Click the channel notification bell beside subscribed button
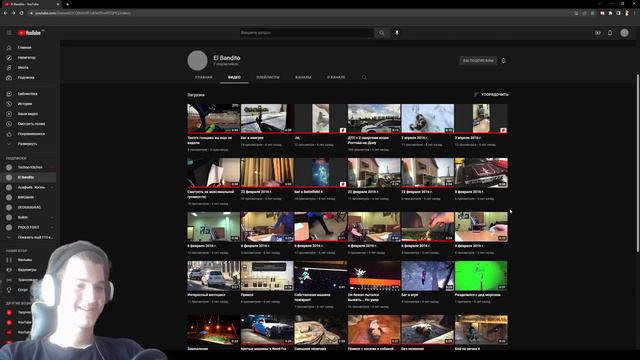Viewport: 640px width, 360px height. 503,60
